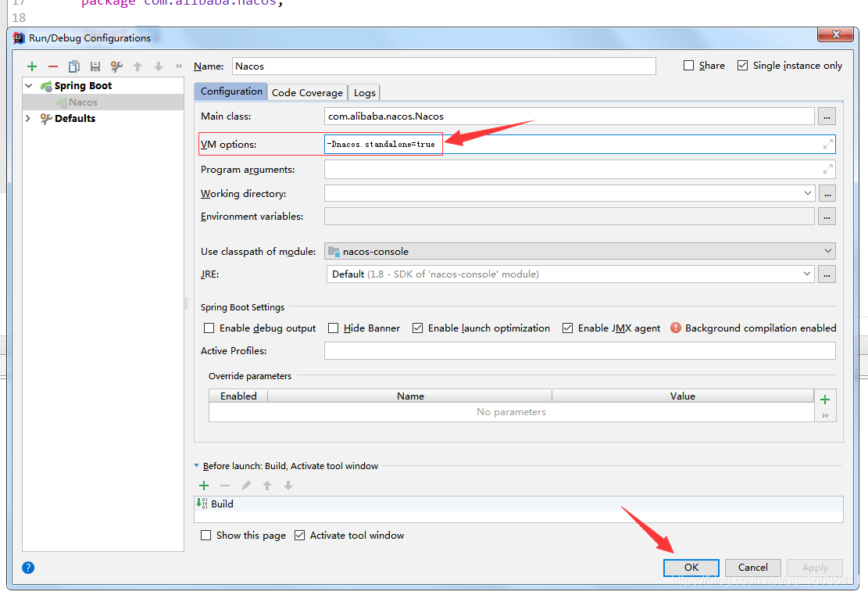Click Name column header in override table
Viewport: 868px width, 595px height.
[410, 396]
